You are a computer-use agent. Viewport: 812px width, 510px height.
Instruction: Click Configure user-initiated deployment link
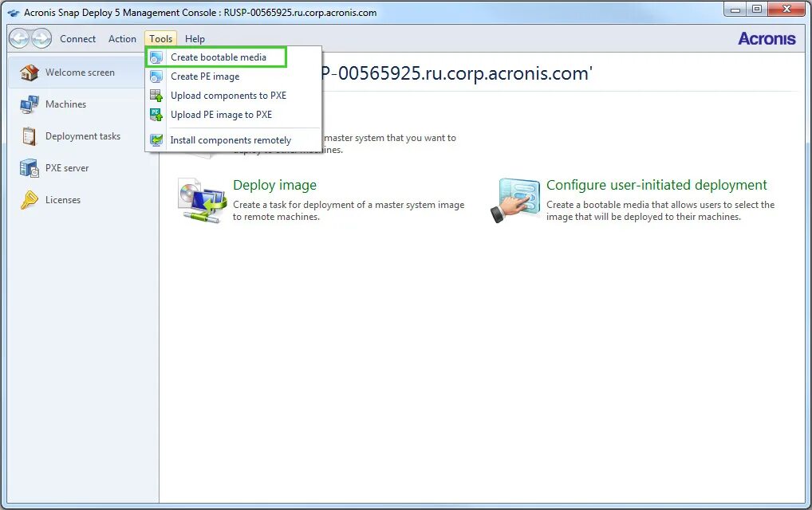click(656, 185)
